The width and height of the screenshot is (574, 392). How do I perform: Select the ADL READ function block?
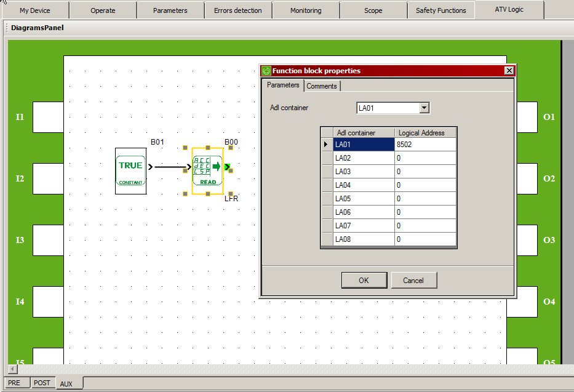point(207,170)
